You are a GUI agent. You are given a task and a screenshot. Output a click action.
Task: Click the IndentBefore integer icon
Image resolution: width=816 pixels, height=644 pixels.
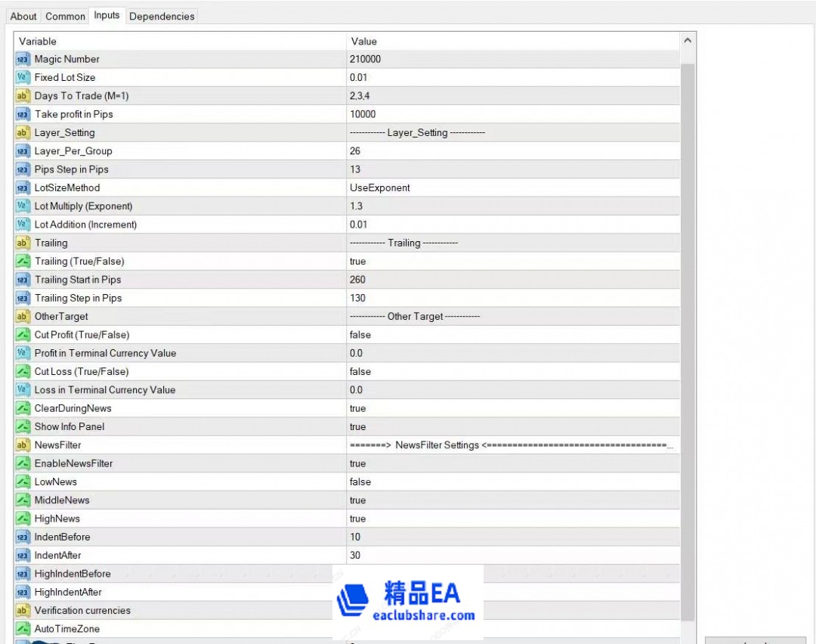click(22, 537)
